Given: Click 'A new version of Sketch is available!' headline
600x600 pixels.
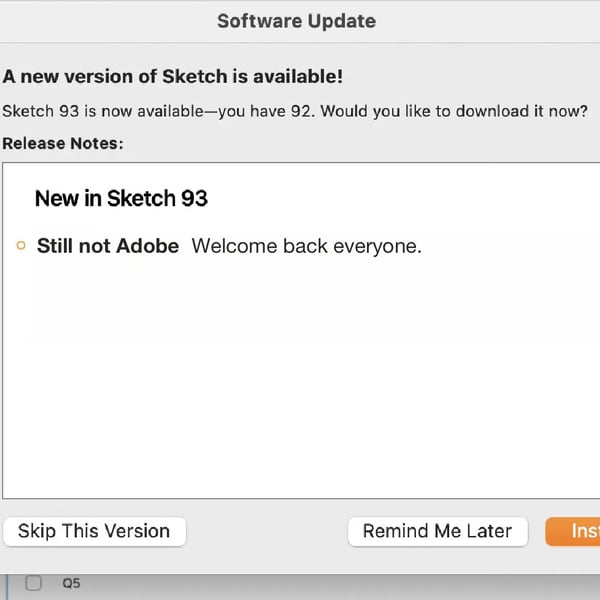Looking at the screenshot, I should 172,76.
